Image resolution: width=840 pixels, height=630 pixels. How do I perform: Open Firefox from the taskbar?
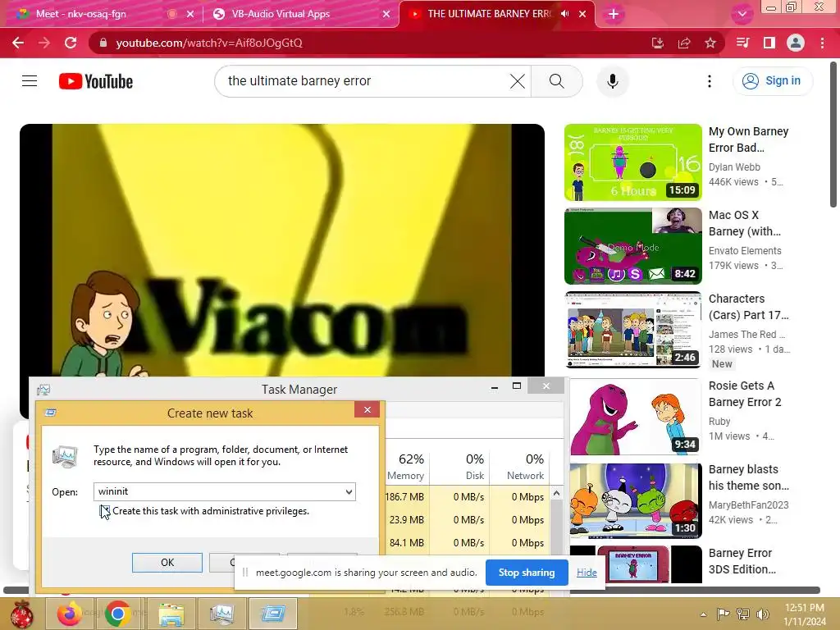[x=70, y=614]
